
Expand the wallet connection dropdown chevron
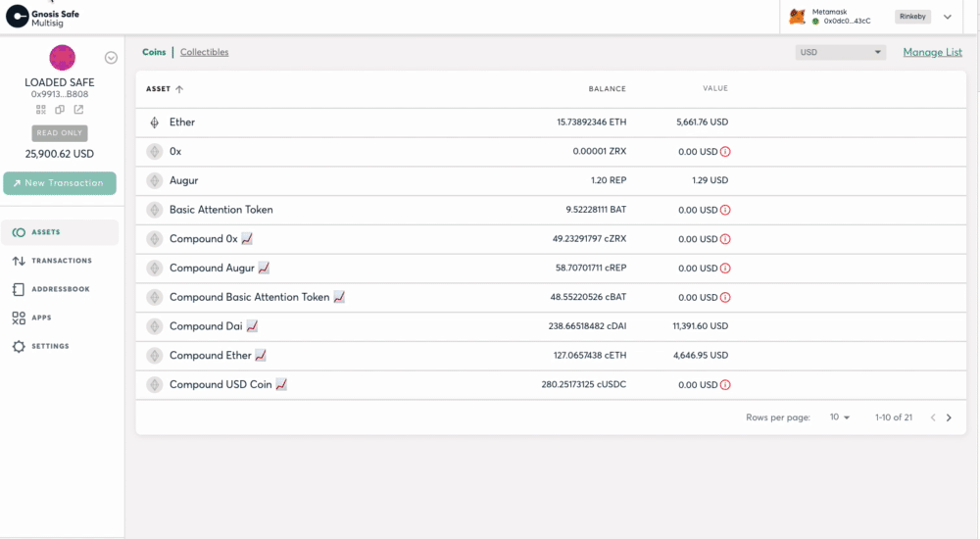948,17
